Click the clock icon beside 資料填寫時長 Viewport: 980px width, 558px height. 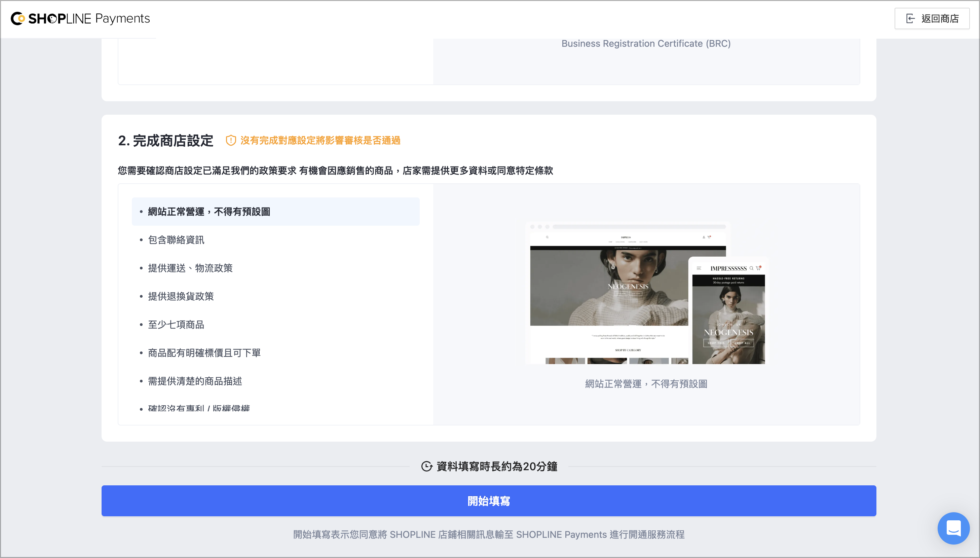tap(426, 467)
